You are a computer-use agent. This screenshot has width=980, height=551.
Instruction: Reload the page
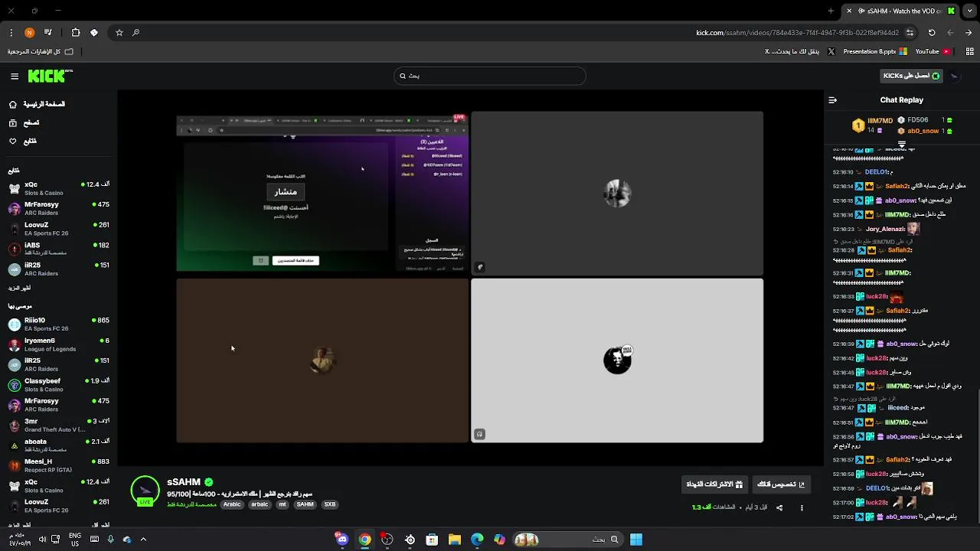tap(932, 33)
